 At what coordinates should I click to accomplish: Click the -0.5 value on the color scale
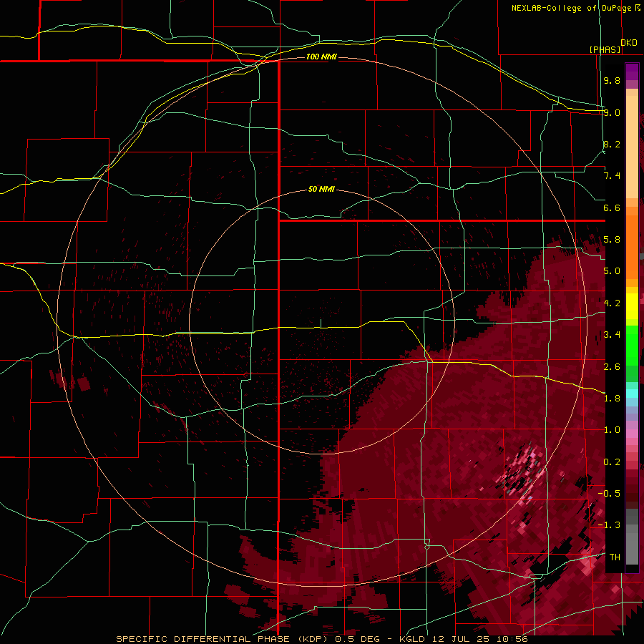point(609,494)
